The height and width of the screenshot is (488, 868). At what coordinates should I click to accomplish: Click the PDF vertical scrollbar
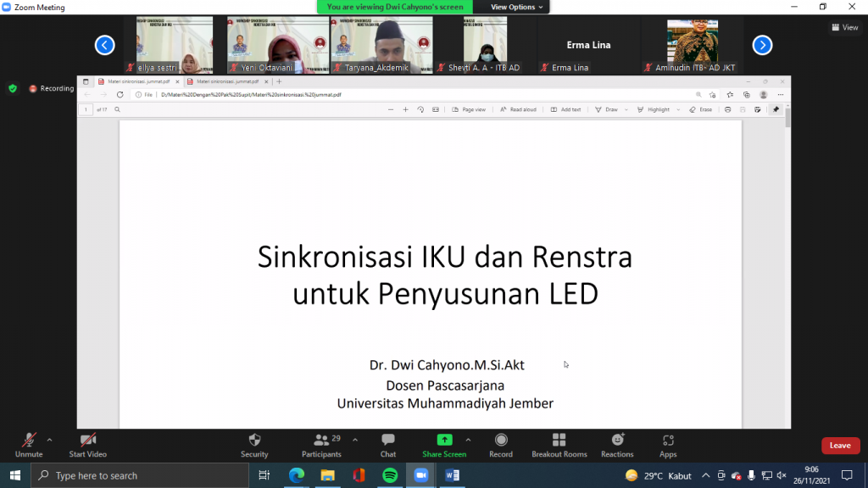pos(787,116)
